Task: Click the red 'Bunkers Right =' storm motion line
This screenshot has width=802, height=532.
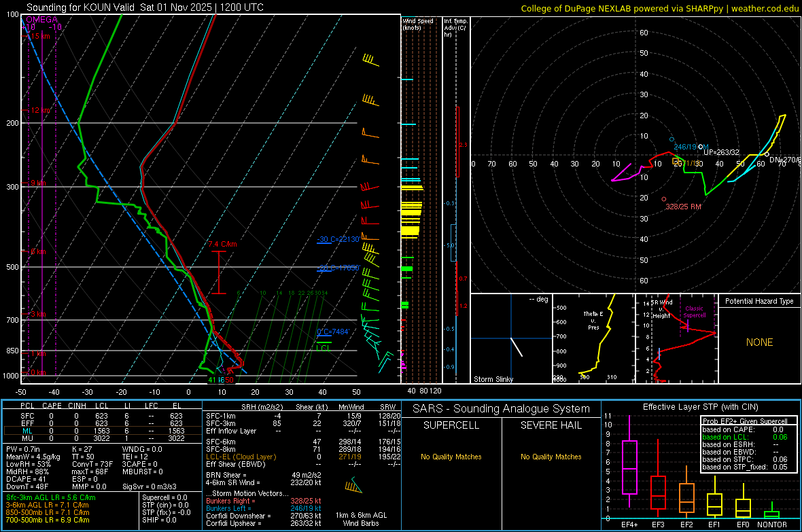Action: pos(264,501)
